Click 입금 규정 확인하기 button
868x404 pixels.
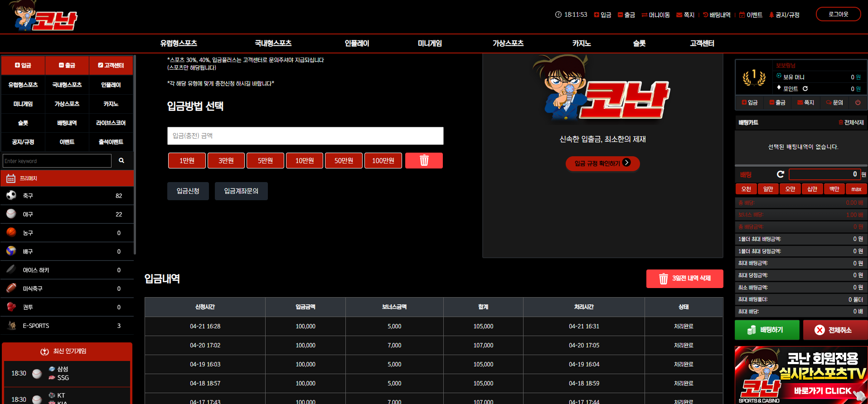point(602,163)
